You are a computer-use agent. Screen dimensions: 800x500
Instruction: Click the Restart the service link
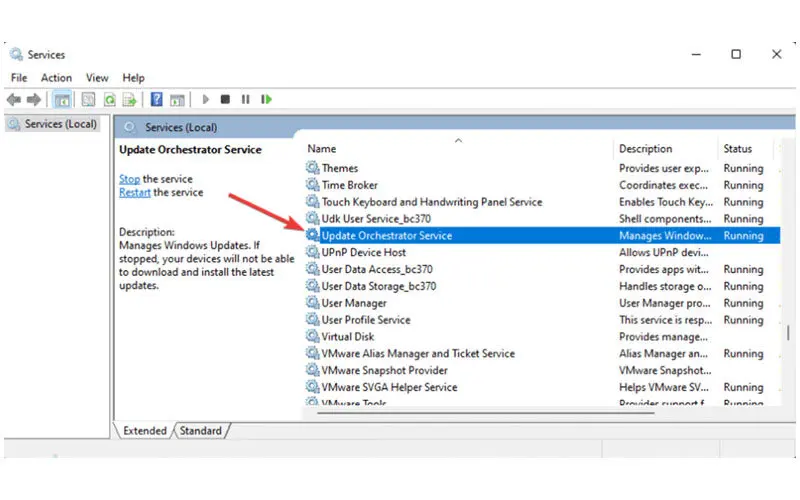click(135, 192)
